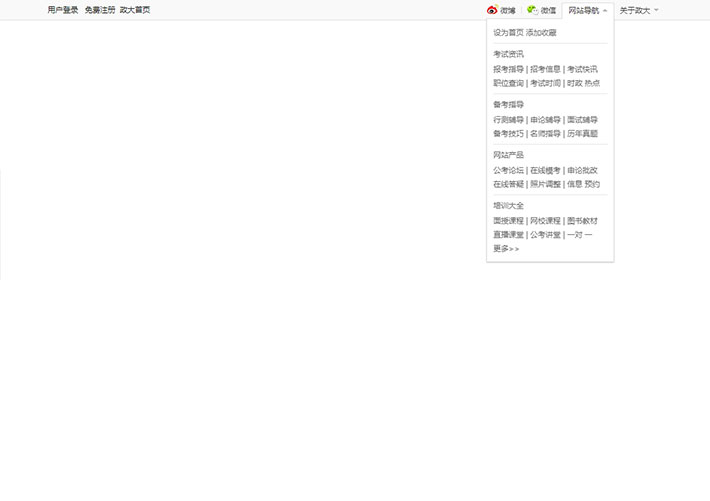Open the 公考论坛 forum link

508,171
